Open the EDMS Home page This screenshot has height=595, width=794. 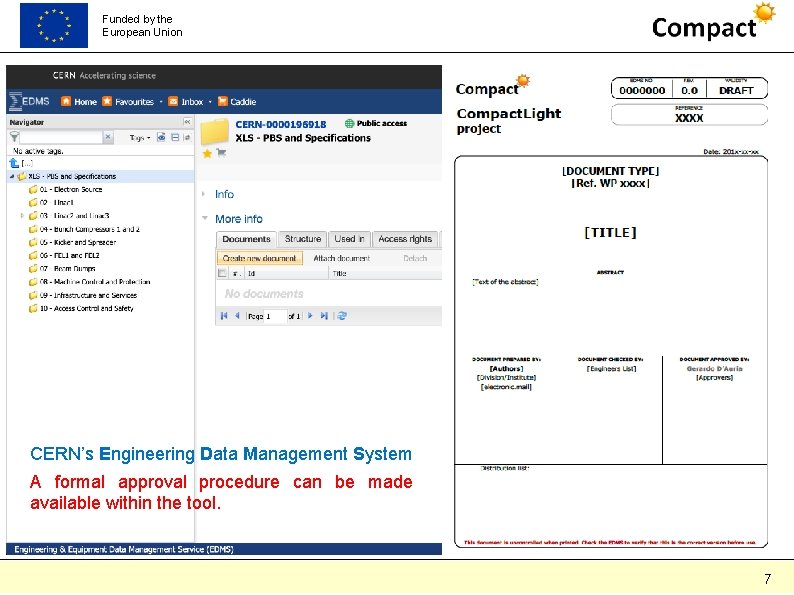[x=79, y=102]
